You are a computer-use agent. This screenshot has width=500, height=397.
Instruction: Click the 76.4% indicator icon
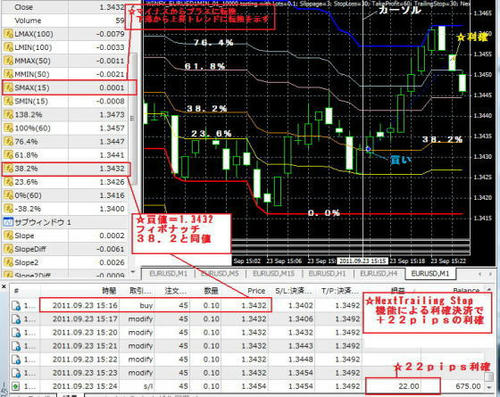[8, 142]
